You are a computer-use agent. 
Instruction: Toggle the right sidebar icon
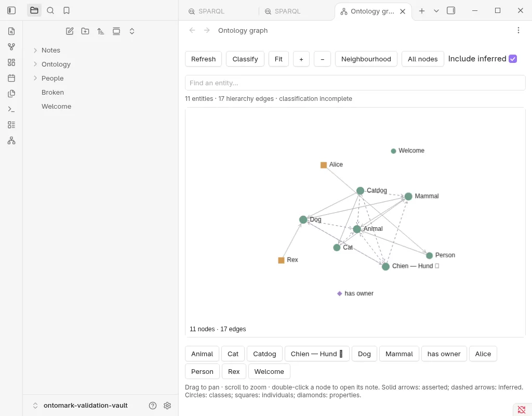tap(451, 11)
